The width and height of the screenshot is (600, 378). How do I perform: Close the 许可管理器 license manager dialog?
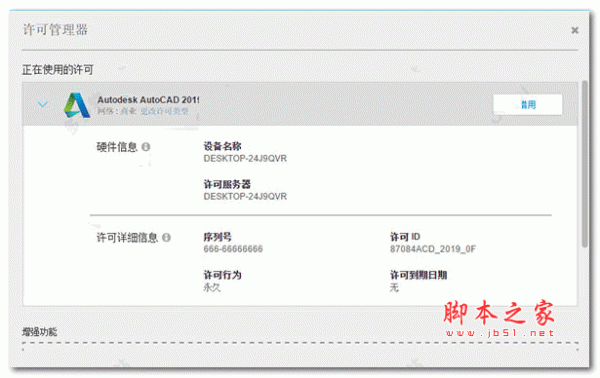point(574,30)
